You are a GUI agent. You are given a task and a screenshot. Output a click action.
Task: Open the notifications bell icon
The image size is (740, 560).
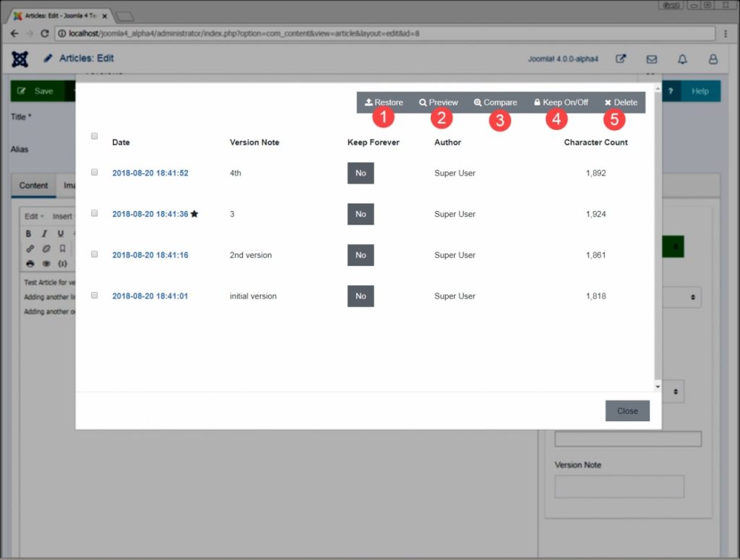pyautogui.click(x=682, y=59)
